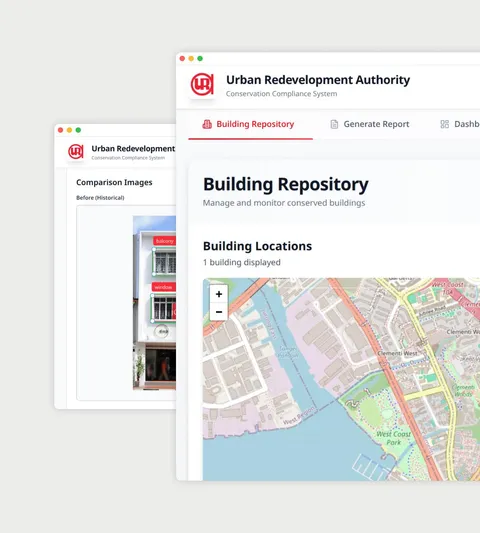
Task: Click the URA logo in front window
Action: 202,85
